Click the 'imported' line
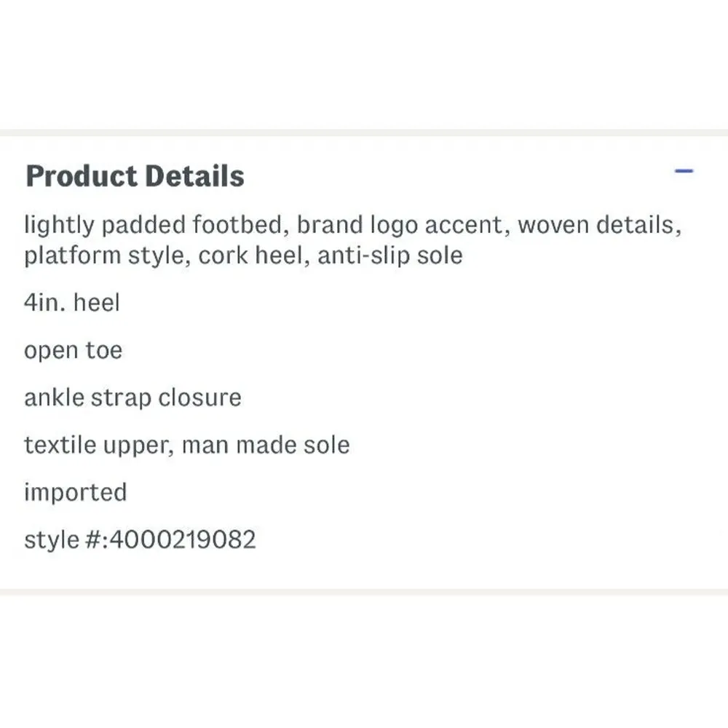 (x=75, y=492)
